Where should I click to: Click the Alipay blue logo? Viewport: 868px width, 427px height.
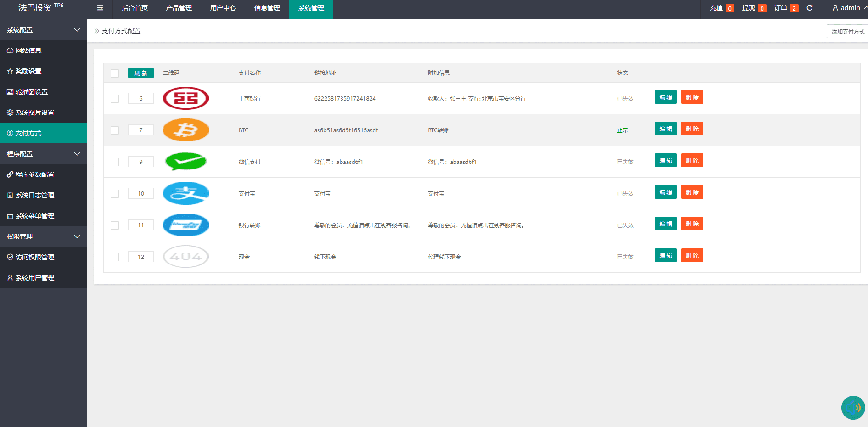(x=186, y=193)
